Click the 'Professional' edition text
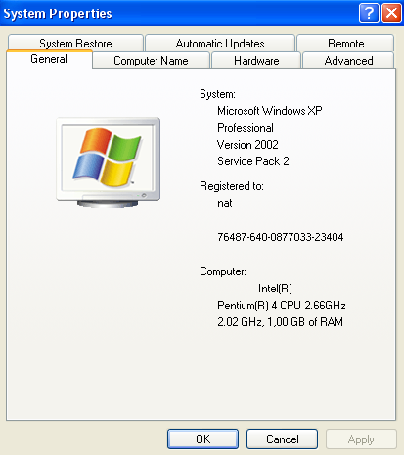Screen dimensions: 404x455 245,128
